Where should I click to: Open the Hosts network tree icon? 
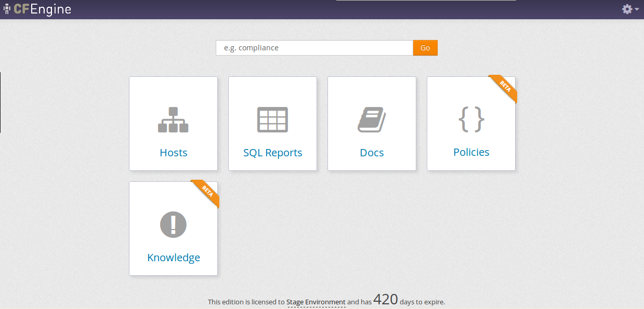173,120
